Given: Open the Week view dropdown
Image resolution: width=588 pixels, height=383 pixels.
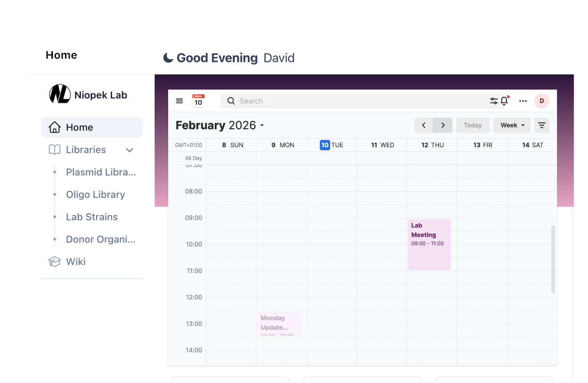Looking at the screenshot, I should pos(512,125).
